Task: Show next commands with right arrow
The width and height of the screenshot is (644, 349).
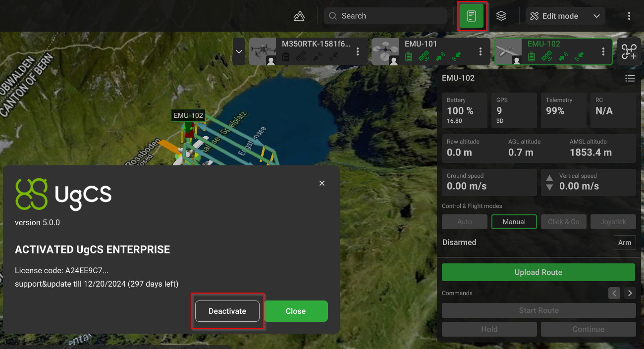Action: 630,293
